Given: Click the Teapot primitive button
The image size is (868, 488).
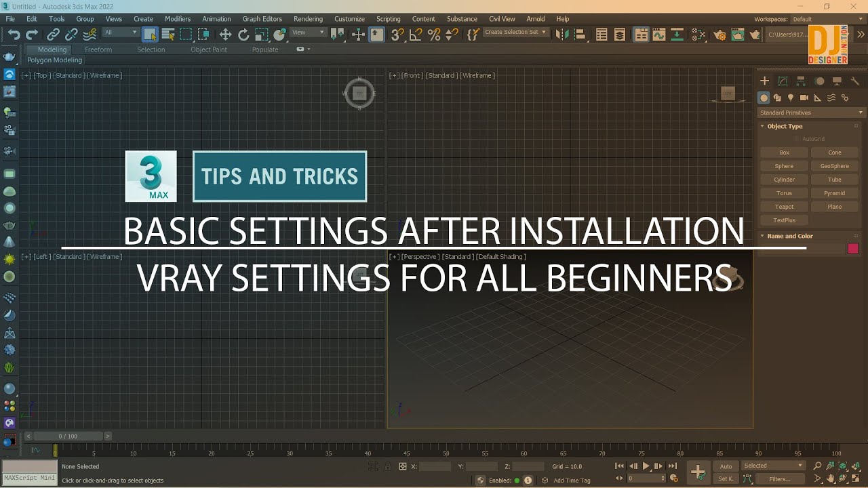Looking at the screenshot, I should coord(784,207).
